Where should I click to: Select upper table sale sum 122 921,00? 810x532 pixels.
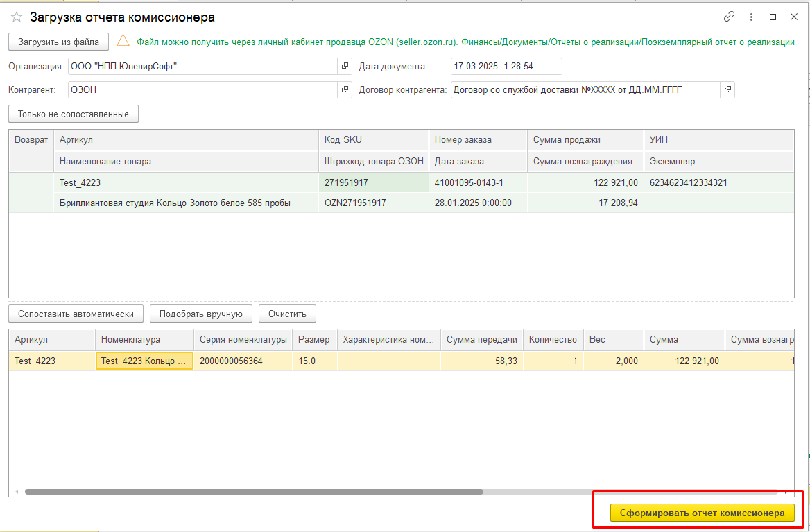(585, 183)
